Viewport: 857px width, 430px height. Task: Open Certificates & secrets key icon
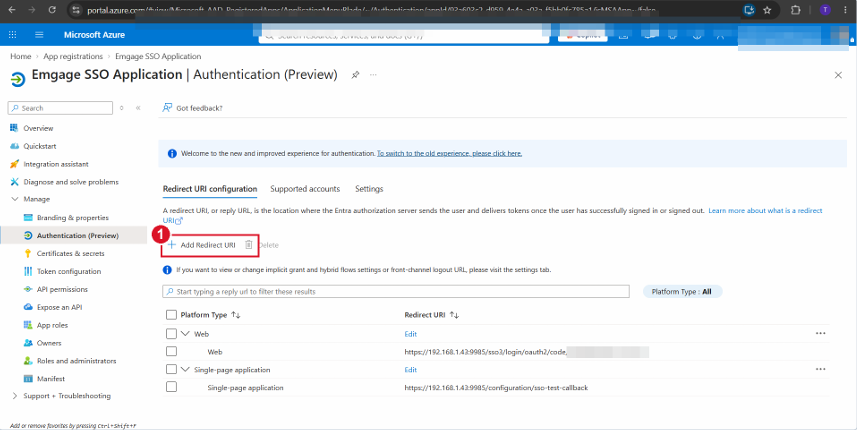pyautogui.click(x=28, y=254)
